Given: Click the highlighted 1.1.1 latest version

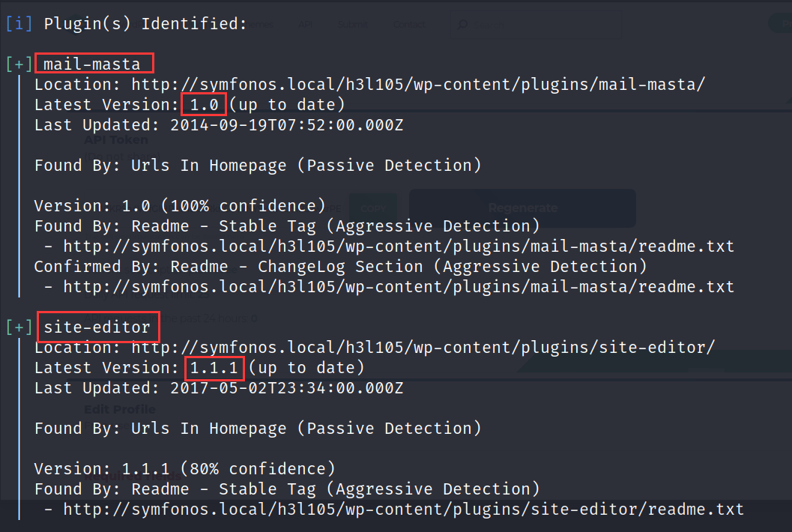Looking at the screenshot, I should pyautogui.click(x=214, y=368).
